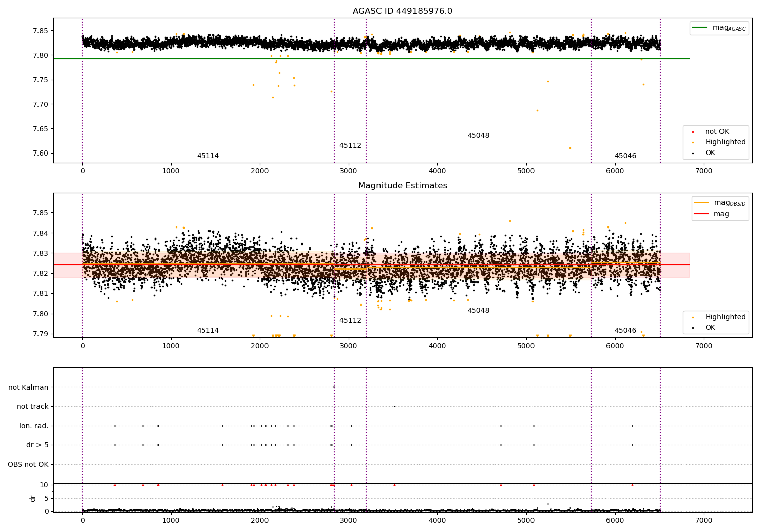The height and width of the screenshot is (532, 760).
Task: Click the red "mag" legend line sample
Action: tap(702, 214)
